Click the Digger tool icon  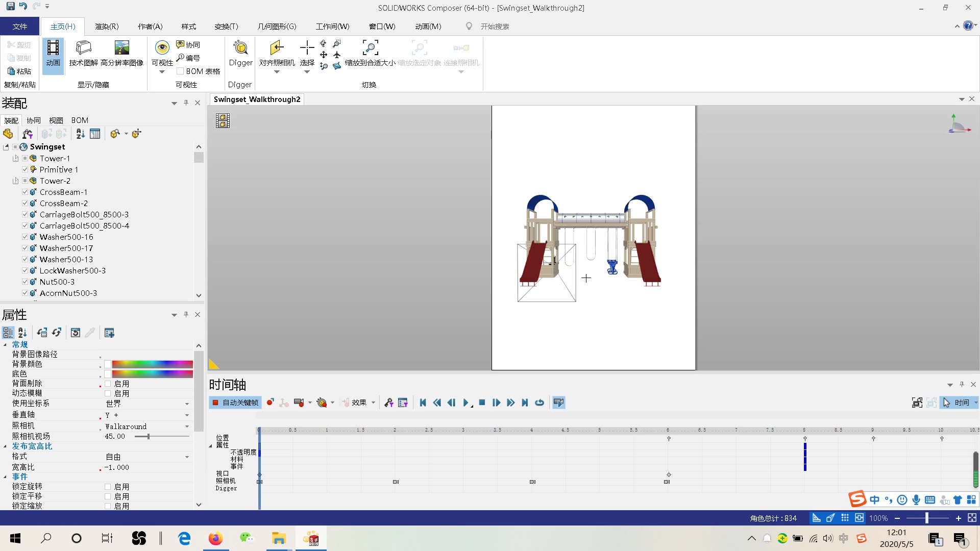240,48
